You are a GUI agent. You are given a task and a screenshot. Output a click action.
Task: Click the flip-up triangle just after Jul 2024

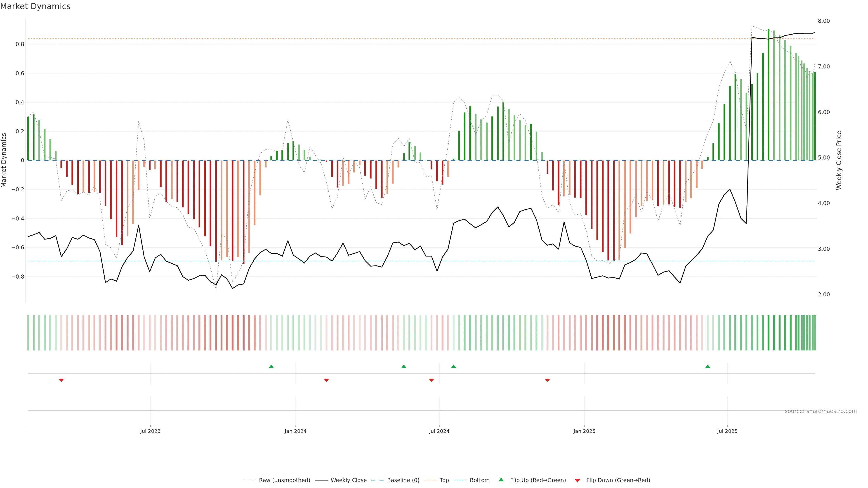point(453,366)
